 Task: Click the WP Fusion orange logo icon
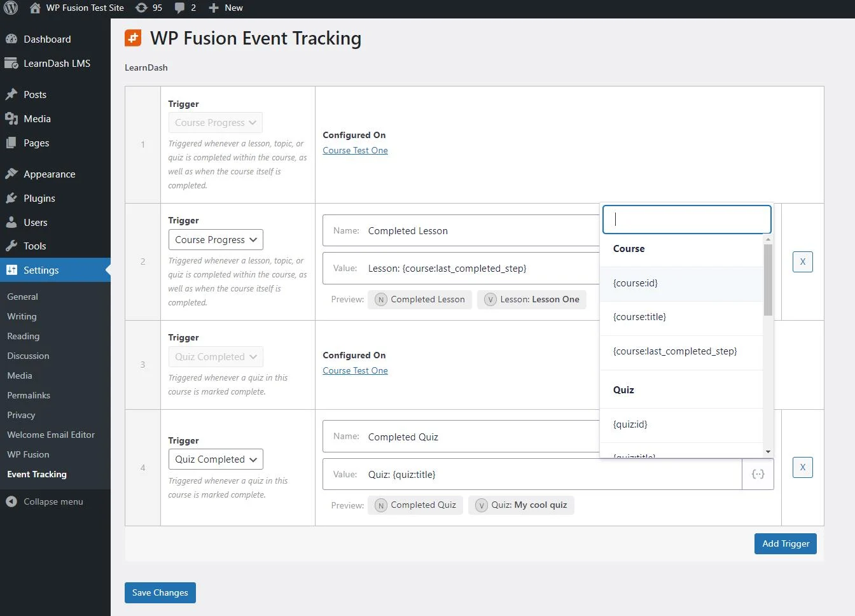133,38
